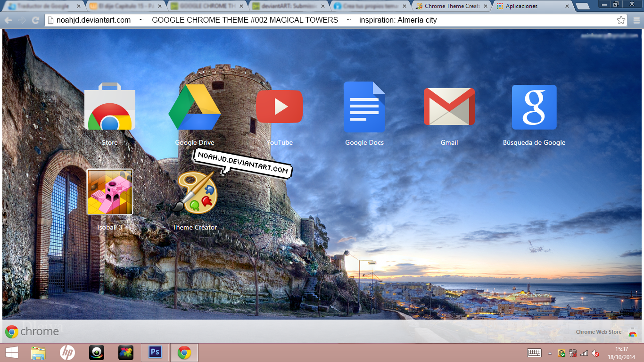Open the Gmail app icon

pos(449,107)
